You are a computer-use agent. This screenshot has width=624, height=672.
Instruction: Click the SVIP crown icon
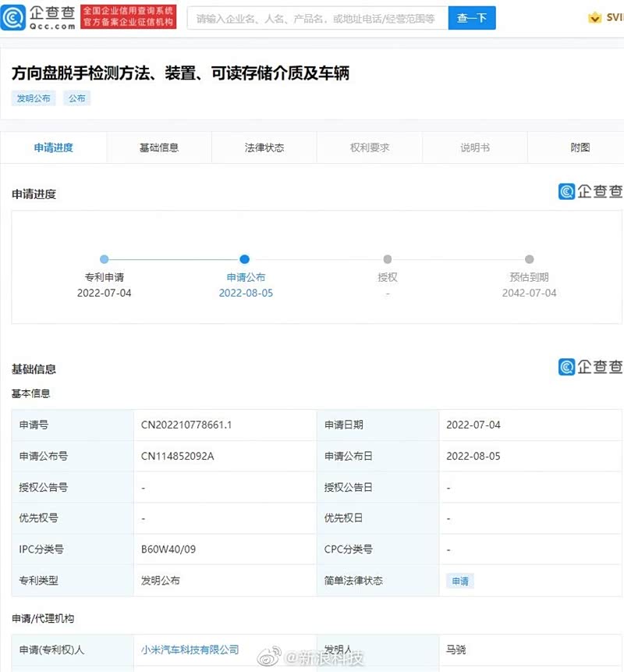tap(594, 18)
